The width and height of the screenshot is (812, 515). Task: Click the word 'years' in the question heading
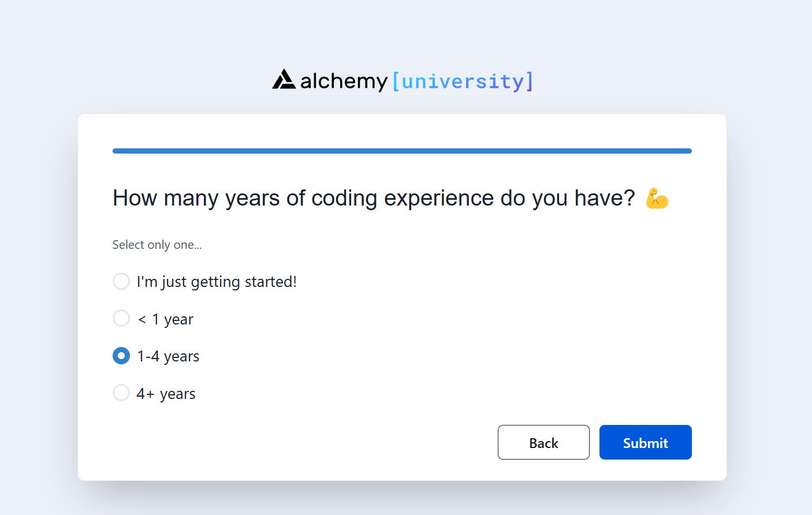point(252,198)
